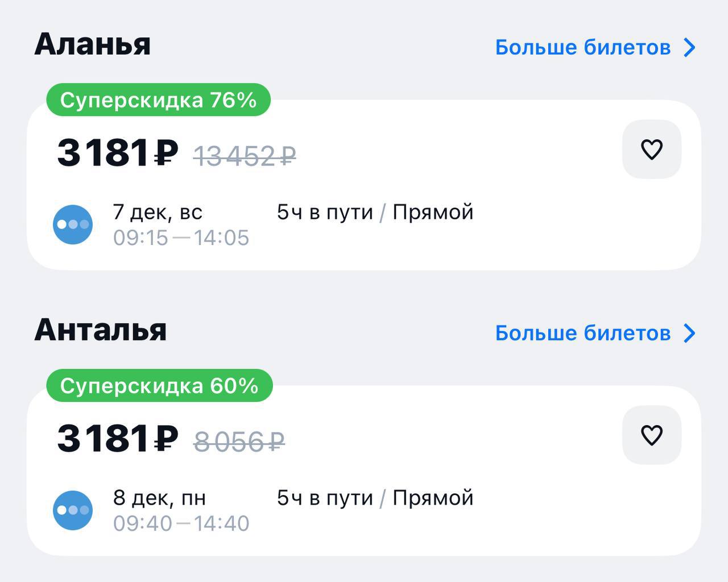Toggle the favorite heart on the Antalya ticket
Image resolution: width=728 pixels, height=582 pixels.
(x=651, y=435)
